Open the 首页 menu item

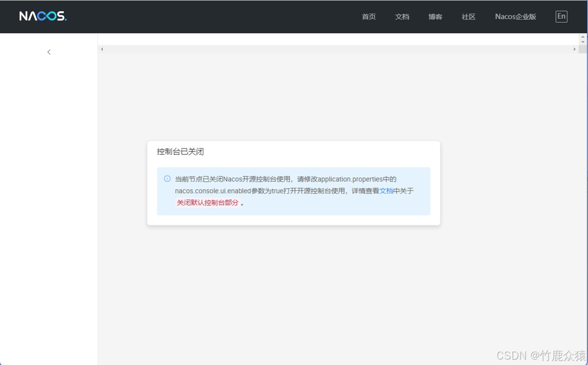pyautogui.click(x=369, y=17)
